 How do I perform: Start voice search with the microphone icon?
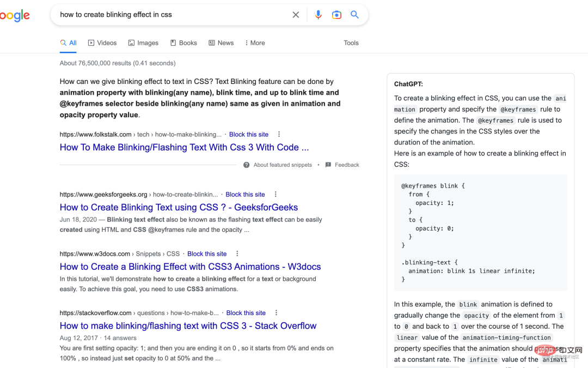coord(318,15)
